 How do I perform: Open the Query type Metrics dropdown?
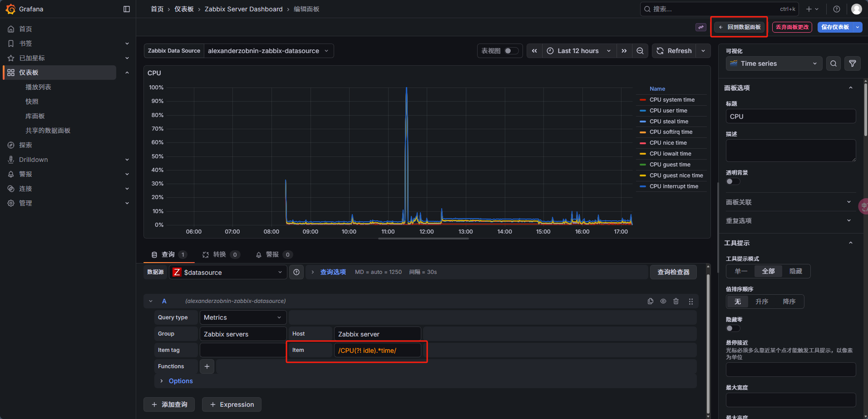[x=243, y=317]
